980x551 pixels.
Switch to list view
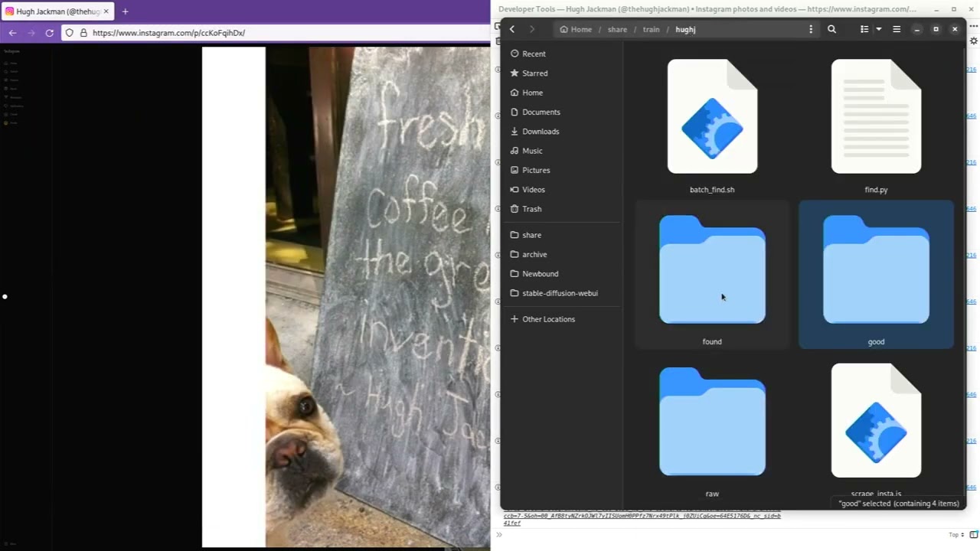(864, 29)
